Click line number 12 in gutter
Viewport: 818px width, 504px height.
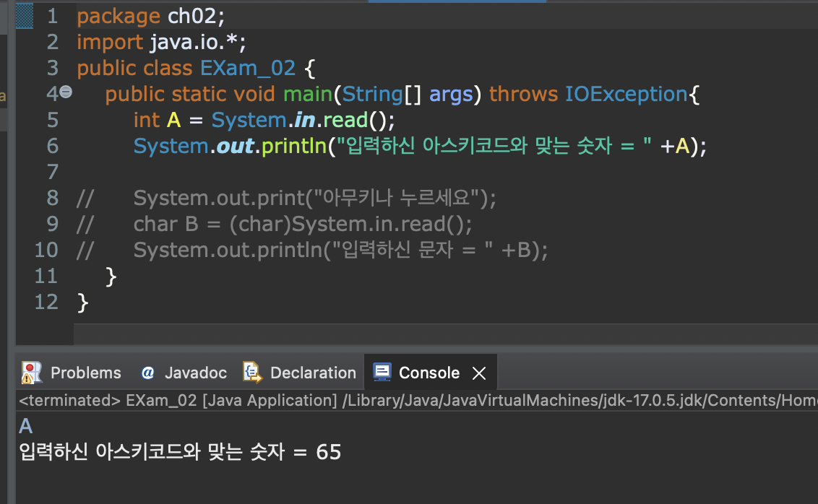[x=46, y=303]
